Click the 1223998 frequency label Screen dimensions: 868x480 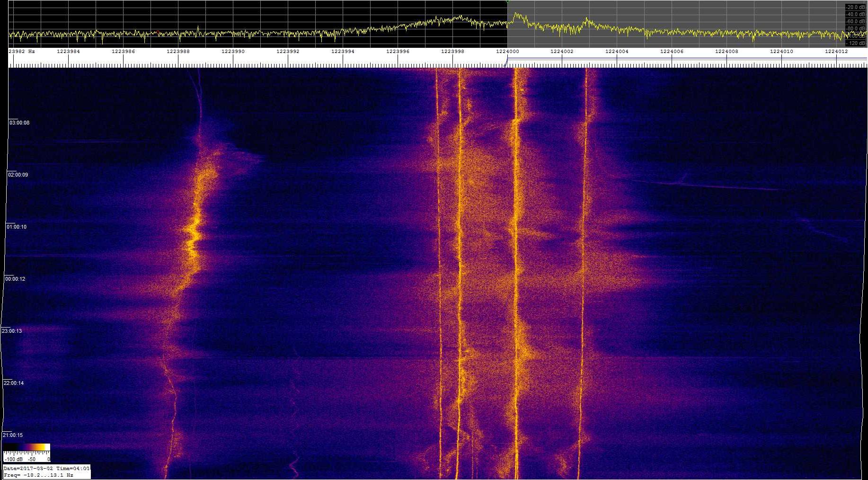[452, 51]
